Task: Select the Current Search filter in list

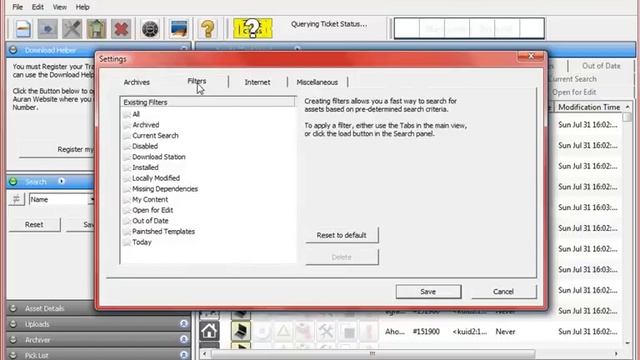Action: coord(155,136)
